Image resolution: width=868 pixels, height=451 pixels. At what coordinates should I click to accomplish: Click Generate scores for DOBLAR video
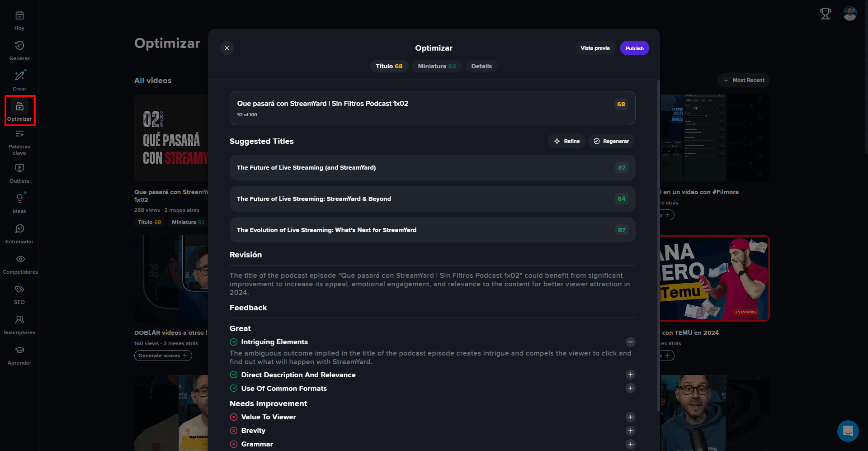[163, 356]
